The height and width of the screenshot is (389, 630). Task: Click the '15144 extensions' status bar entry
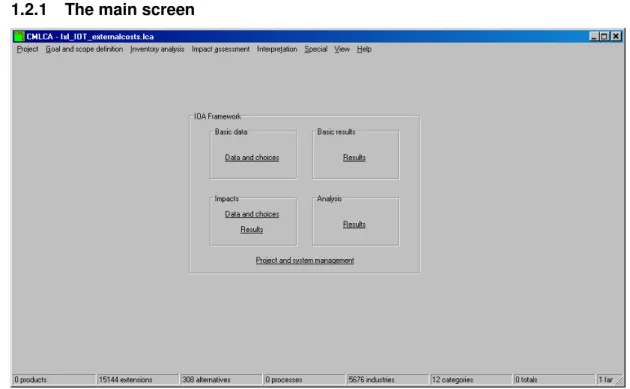(138, 379)
